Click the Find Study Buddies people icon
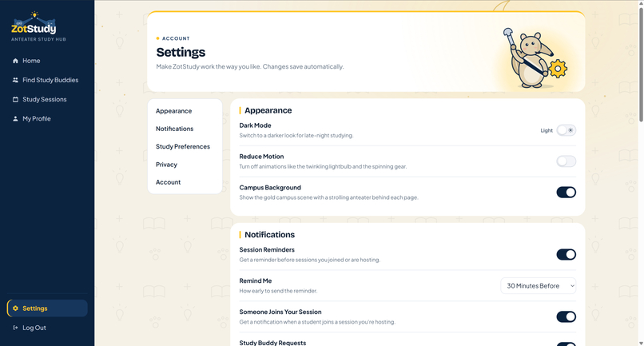This screenshot has height=346, width=644. pos(15,80)
